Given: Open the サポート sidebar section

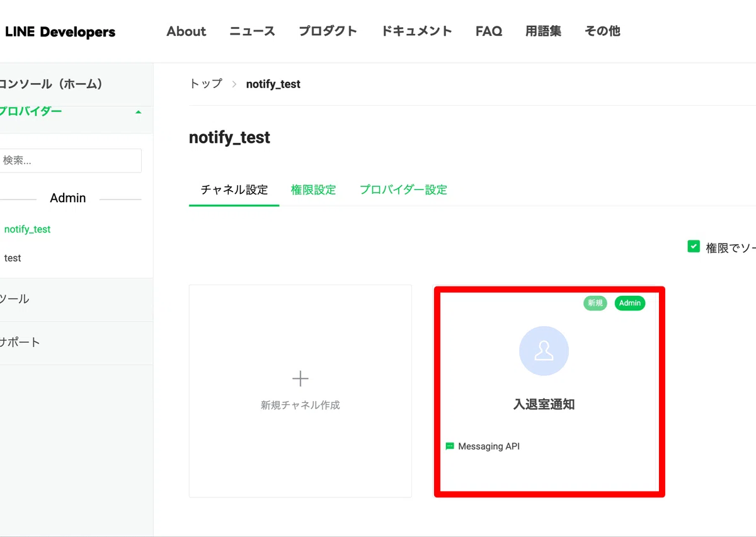Looking at the screenshot, I should coord(20,342).
